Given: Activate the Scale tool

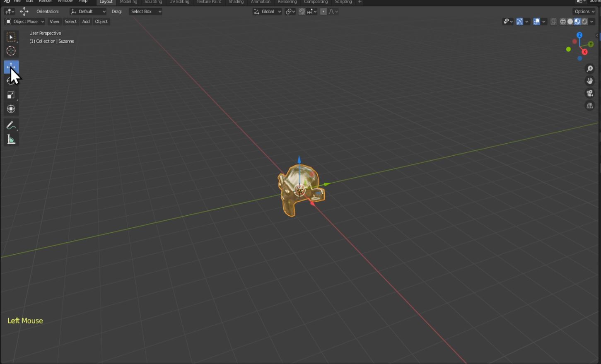Looking at the screenshot, I should [11, 95].
